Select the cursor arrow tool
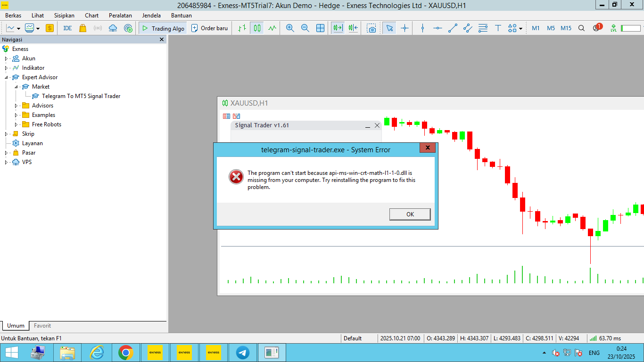 (389, 28)
